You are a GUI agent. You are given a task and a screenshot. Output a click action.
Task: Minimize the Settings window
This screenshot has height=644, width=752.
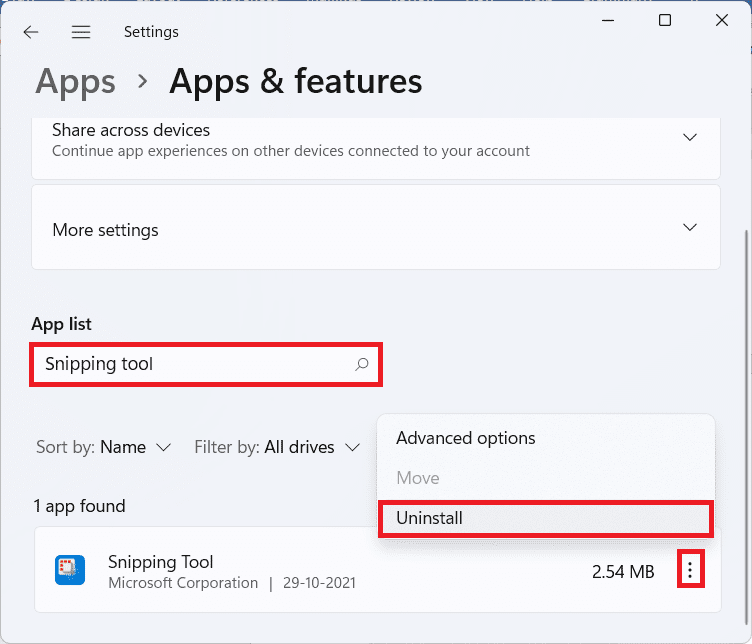pyautogui.click(x=608, y=21)
